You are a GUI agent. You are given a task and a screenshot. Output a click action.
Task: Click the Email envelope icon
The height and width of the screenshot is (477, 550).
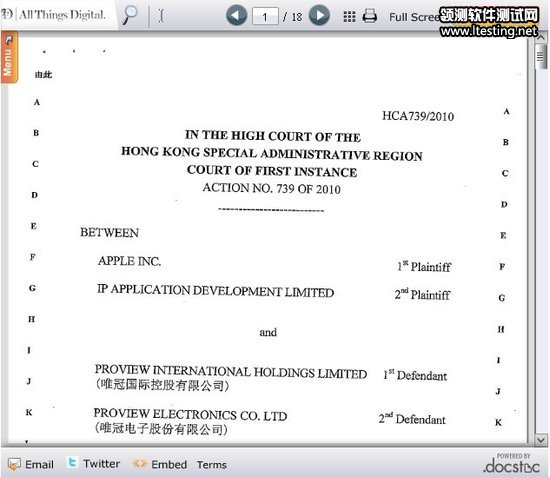coord(14,464)
